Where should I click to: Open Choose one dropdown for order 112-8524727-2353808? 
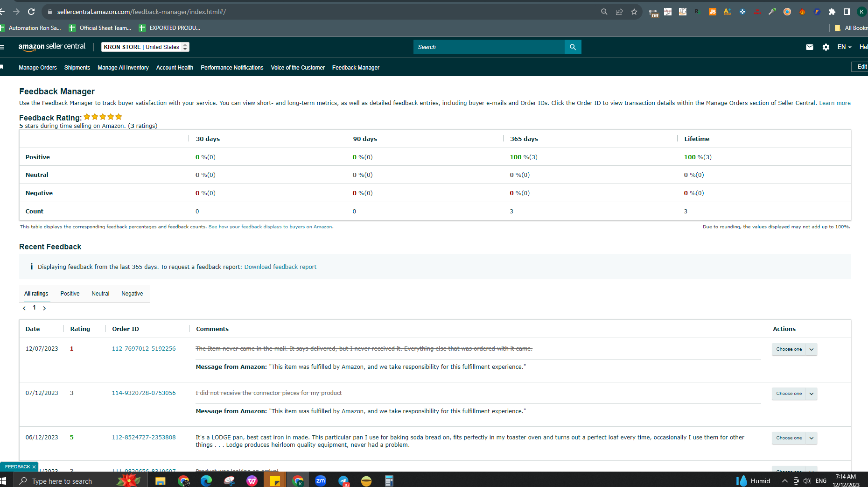(x=794, y=438)
